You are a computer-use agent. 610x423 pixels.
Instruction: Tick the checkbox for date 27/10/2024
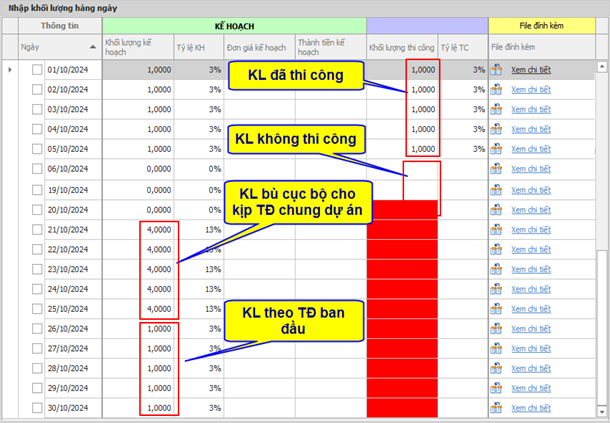coord(37,349)
